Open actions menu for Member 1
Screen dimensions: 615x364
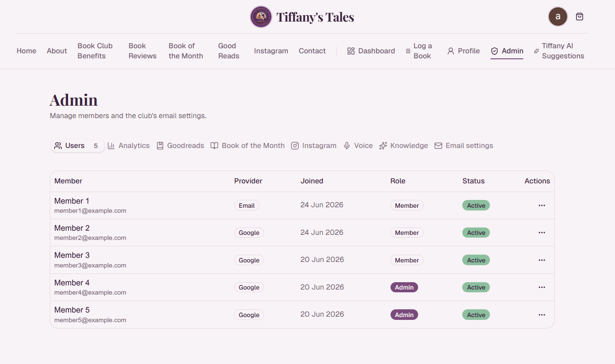click(x=542, y=205)
